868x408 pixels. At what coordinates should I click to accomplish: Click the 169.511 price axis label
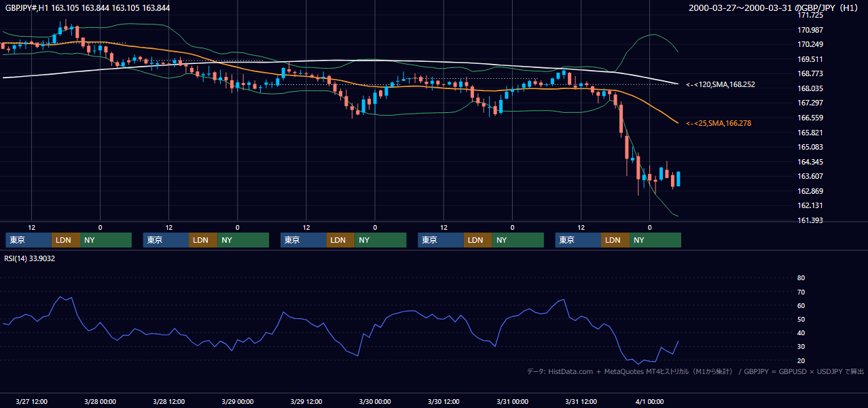810,59
